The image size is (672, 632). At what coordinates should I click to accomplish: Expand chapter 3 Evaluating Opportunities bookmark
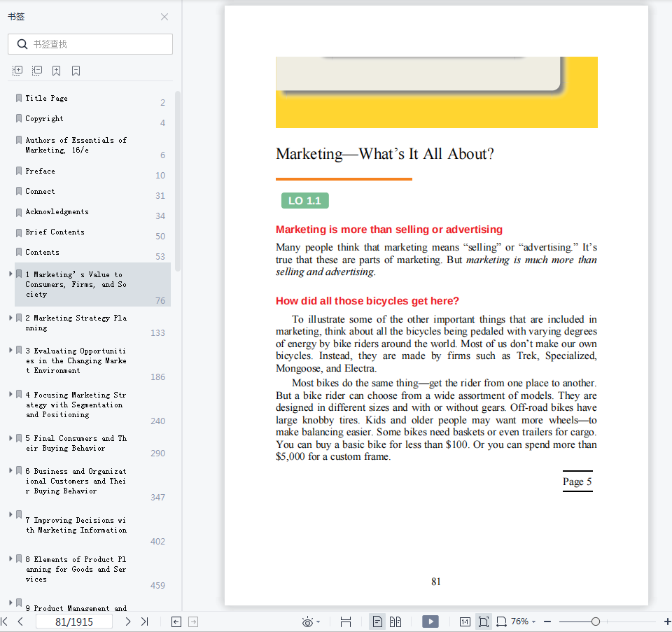point(10,350)
